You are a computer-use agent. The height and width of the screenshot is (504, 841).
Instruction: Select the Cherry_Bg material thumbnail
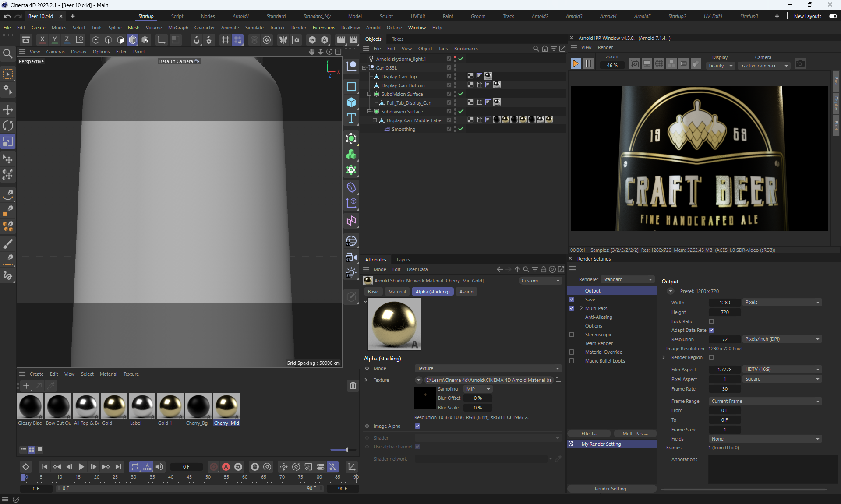click(x=198, y=407)
